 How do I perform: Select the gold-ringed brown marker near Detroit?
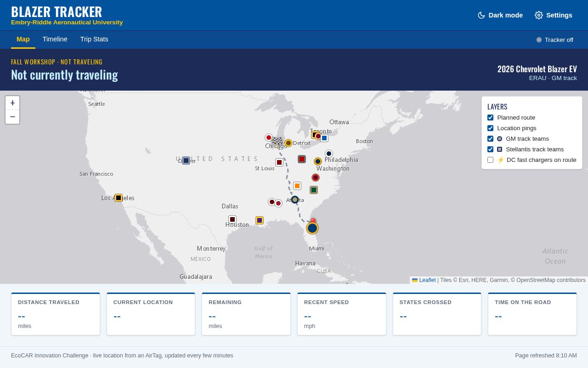click(x=288, y=143)
